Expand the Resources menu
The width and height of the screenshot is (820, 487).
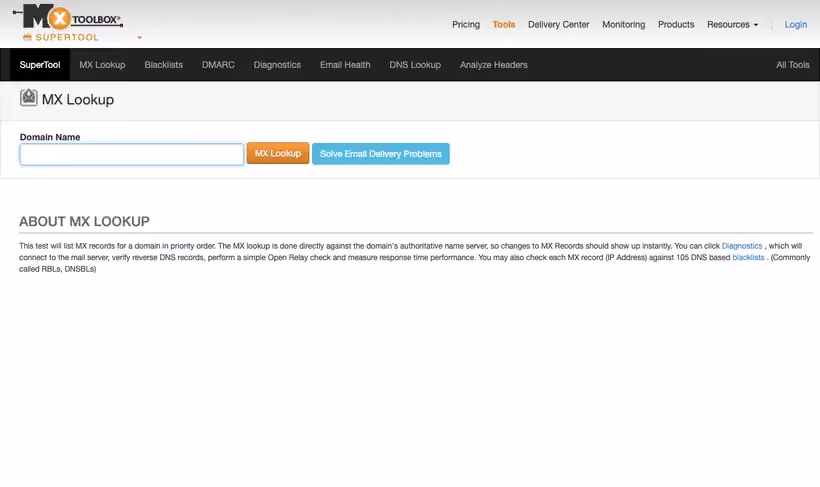(732, 25)
